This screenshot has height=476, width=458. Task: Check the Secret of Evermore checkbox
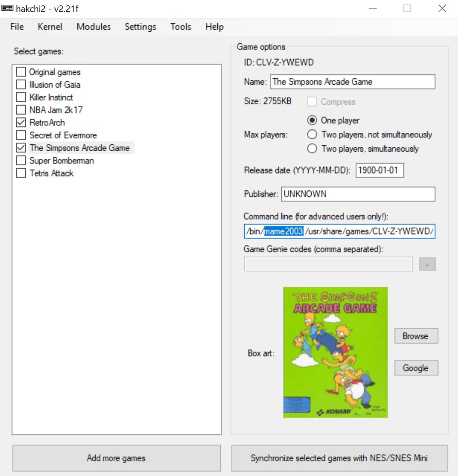(x=21, y=135)
